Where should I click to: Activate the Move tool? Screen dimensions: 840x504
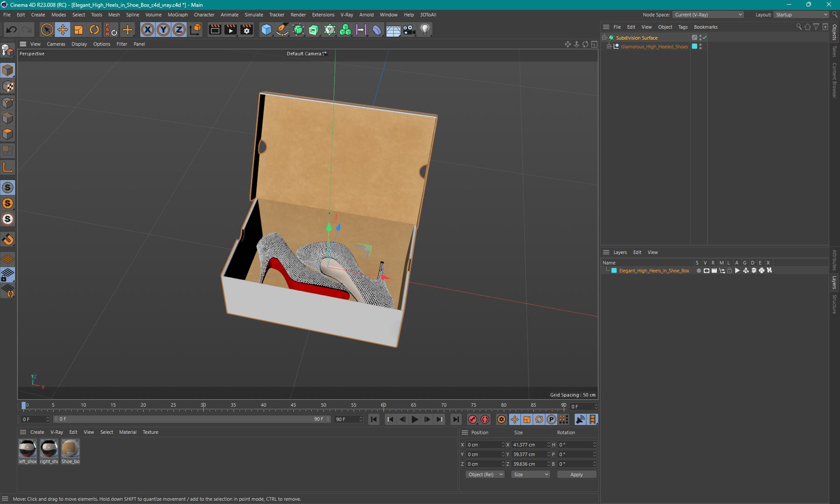pyautogui.click(x=63, y=30)
